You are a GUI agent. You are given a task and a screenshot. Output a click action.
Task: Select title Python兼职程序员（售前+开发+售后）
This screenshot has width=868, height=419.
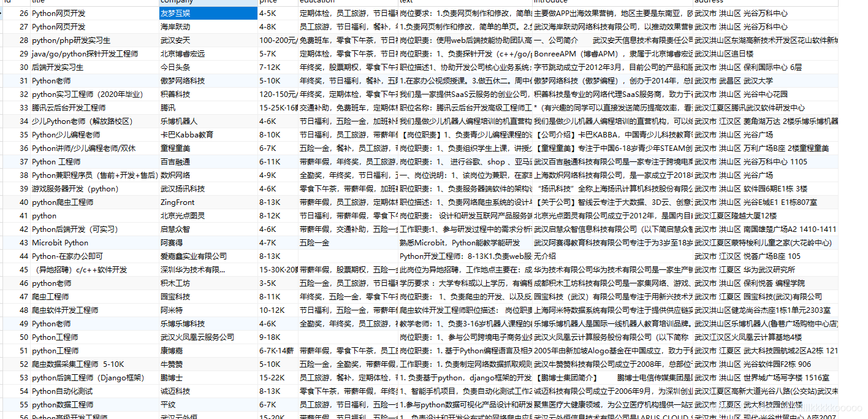click(x=94, y=175)
